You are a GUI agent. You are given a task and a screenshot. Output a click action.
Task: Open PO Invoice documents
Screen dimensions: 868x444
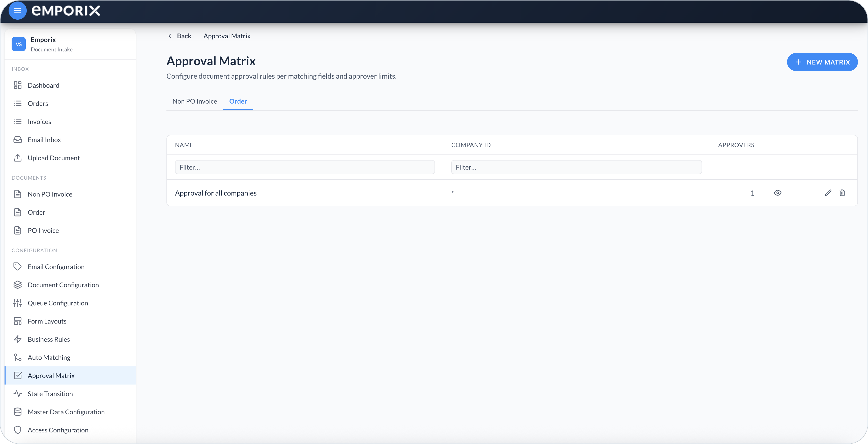click(x=70, y=231)
